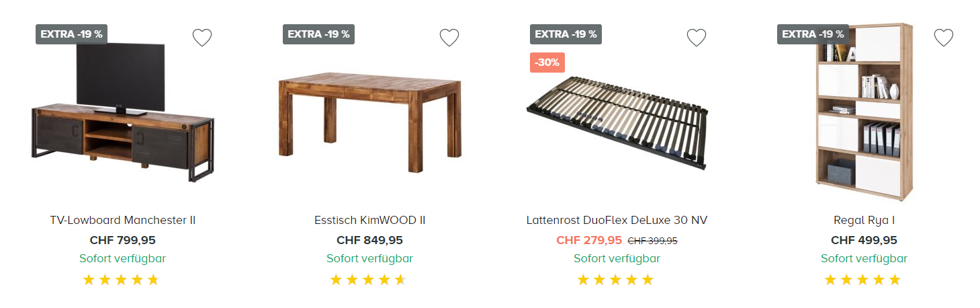Click the CHF 499,95 price of Regal Rya
The image size is (980, 308).
pyautogui.click(x=864, y=240)
